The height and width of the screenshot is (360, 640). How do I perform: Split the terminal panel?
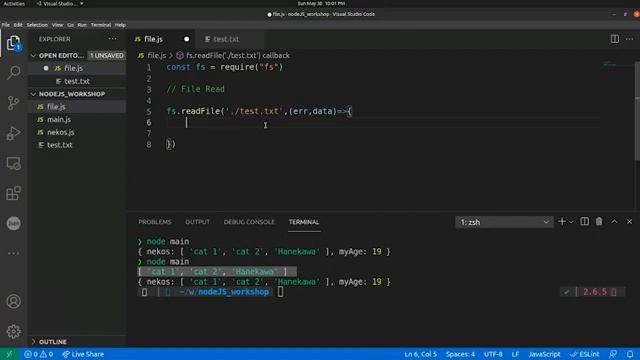584,222
